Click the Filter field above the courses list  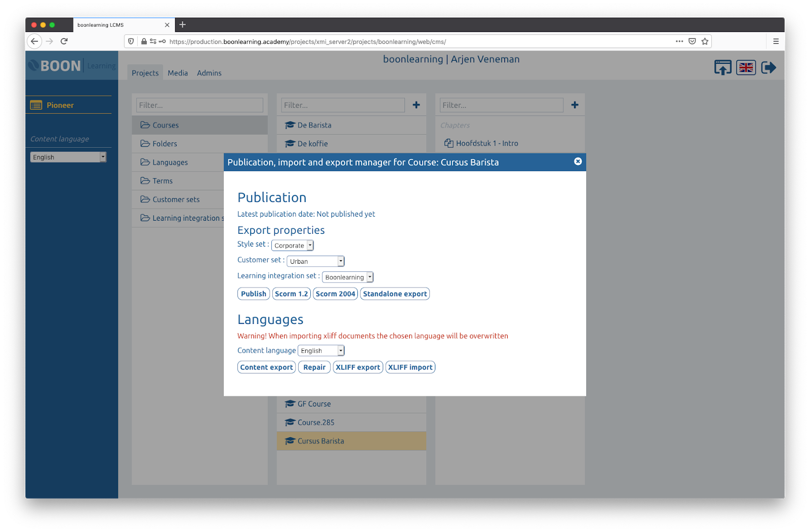(343, 105)
